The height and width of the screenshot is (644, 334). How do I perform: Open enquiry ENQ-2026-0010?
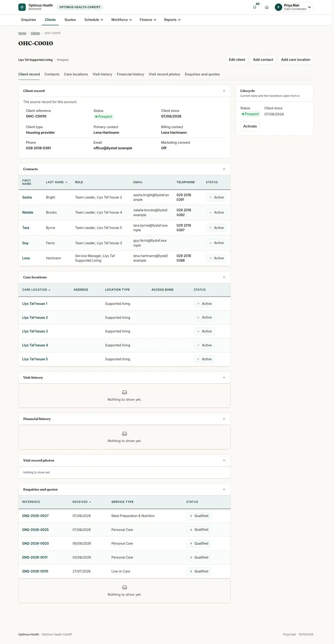coord(35,571)
